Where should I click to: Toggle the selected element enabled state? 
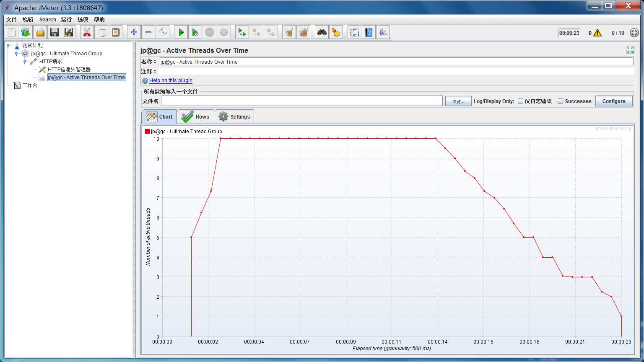pos(163,32)
